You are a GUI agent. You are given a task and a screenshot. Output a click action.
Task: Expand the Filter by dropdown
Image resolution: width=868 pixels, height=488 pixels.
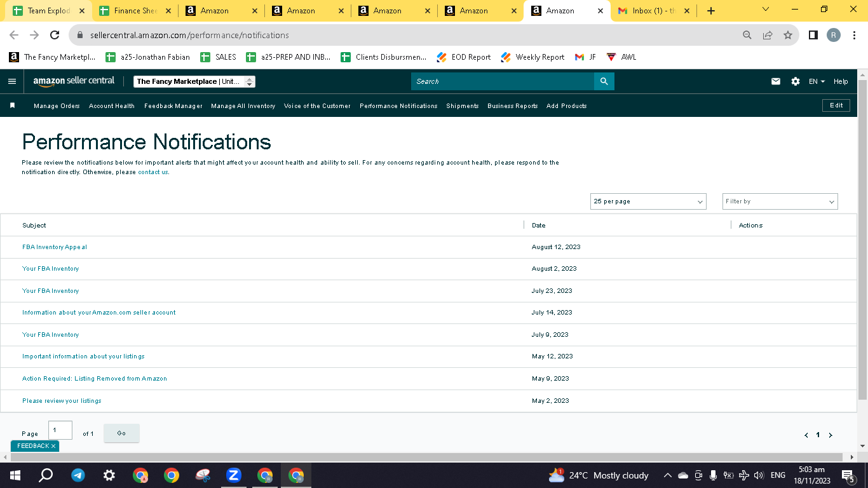[780, 201]
